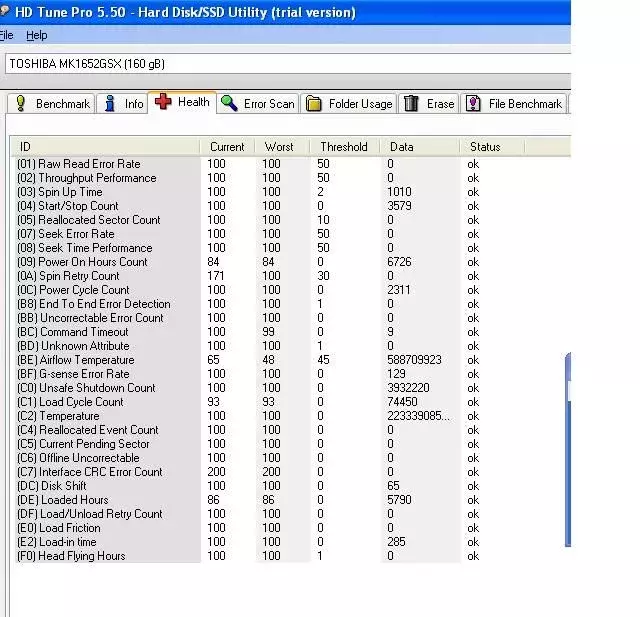640x617 pixels.
Task: Click the Folder Usage folder icon
Action: [313, 103]
